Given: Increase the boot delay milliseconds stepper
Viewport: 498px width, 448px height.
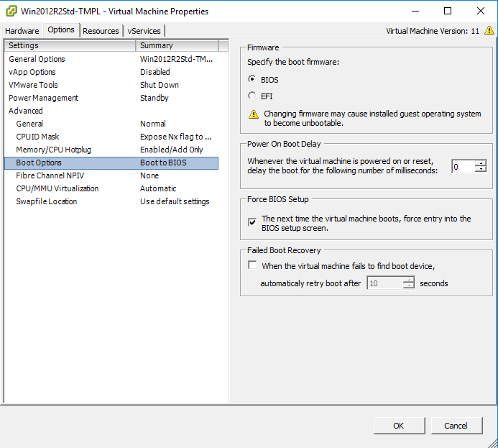Looking at the screenshot, I should [x=481, y=163].
